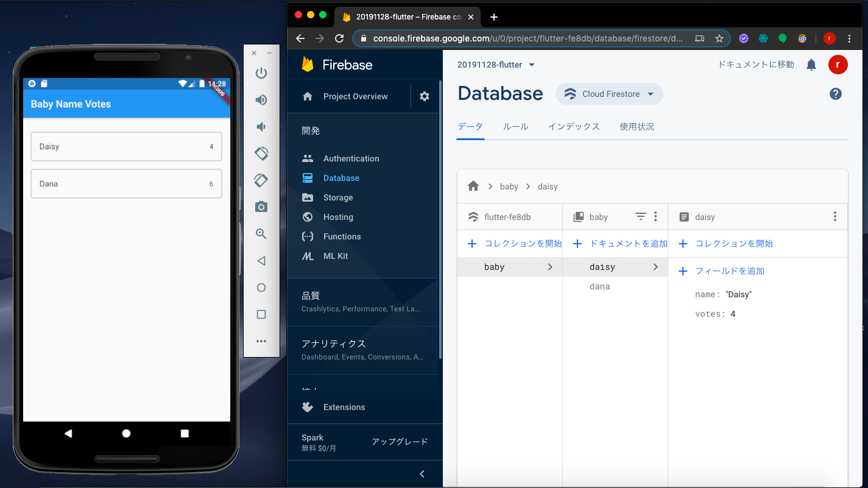The width and height of the screenshot is (868, 488).
Task: Click アップグレード plan button
Action: pos(400,442)
